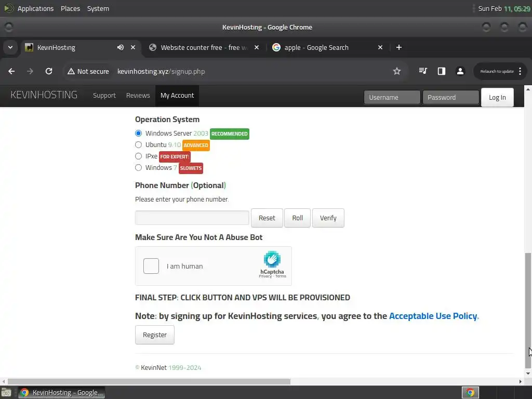The width and height of the screenshot is (532, 399).
Task: Click the Not secure warning indicator
Action: click(88, 71)
